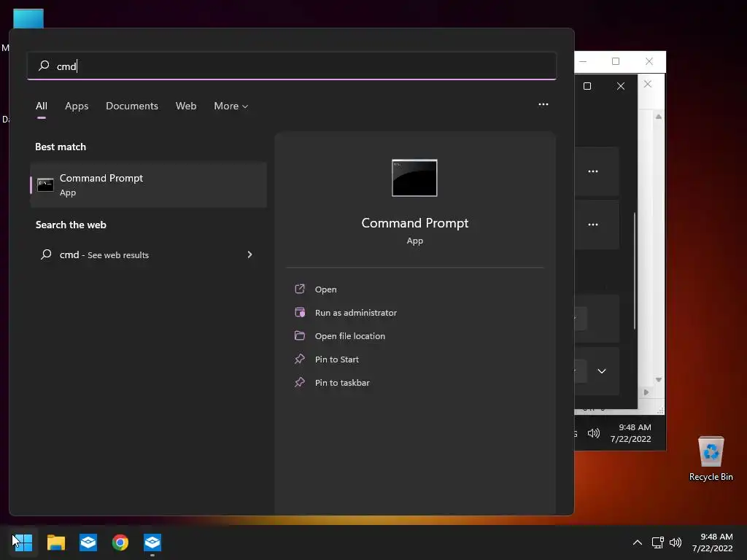Click scroll right arrow in background window
The height and width of the screenshot is (560, 747).
coord(646,392)
